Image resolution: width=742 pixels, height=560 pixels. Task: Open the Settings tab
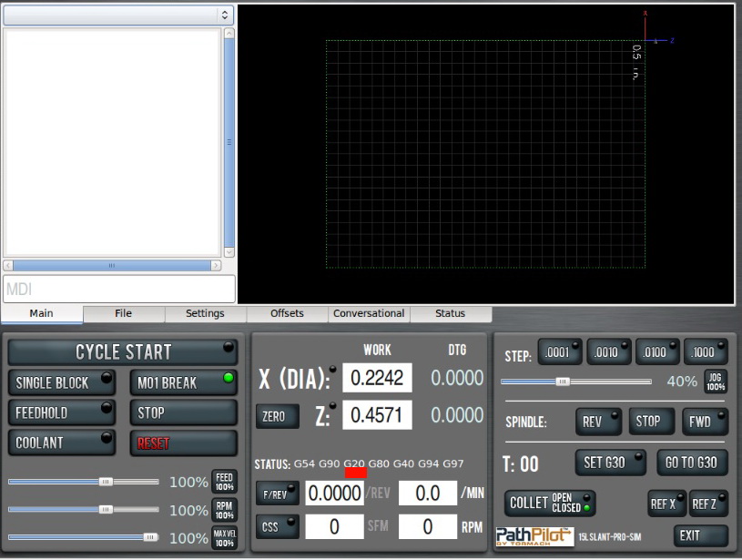pyautogui.click(x=206, y=313)
